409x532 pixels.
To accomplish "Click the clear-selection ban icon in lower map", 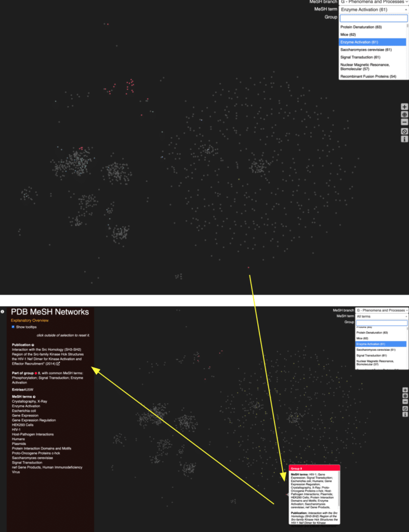I will pos(404,409).
